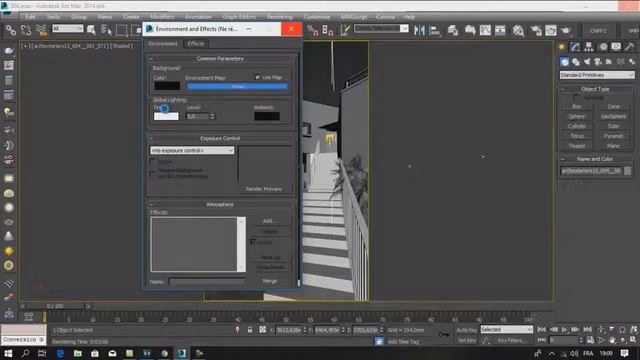Viewport: 640px width, 360px height.
Task: Select the Link tool in main toolbar
Action: [x=11, y=30]
